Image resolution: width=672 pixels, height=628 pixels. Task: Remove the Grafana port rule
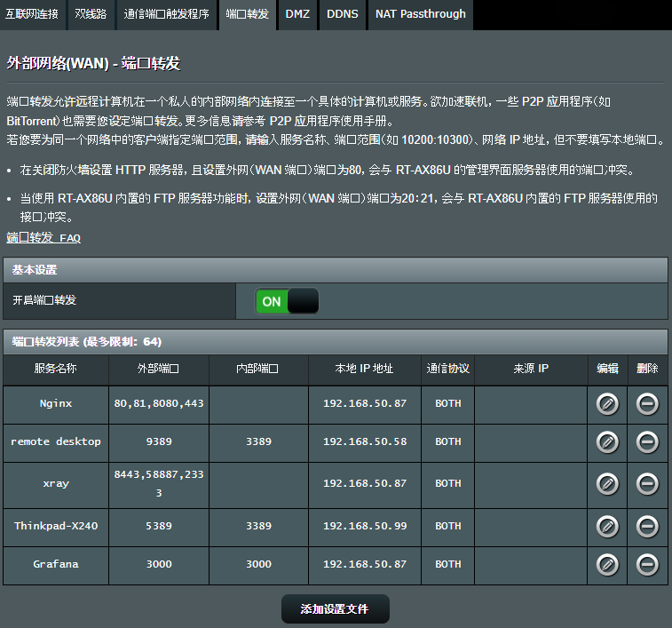point(647,564)
